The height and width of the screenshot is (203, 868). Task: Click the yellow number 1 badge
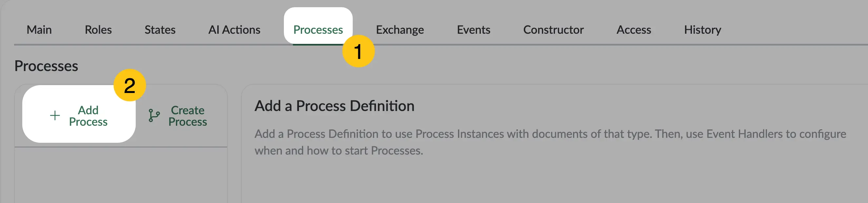(358, 51)
